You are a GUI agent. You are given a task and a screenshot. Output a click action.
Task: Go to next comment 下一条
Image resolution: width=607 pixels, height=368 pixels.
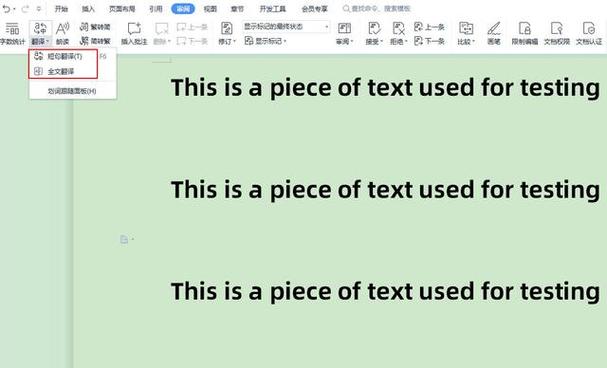(x=192, y=41)
